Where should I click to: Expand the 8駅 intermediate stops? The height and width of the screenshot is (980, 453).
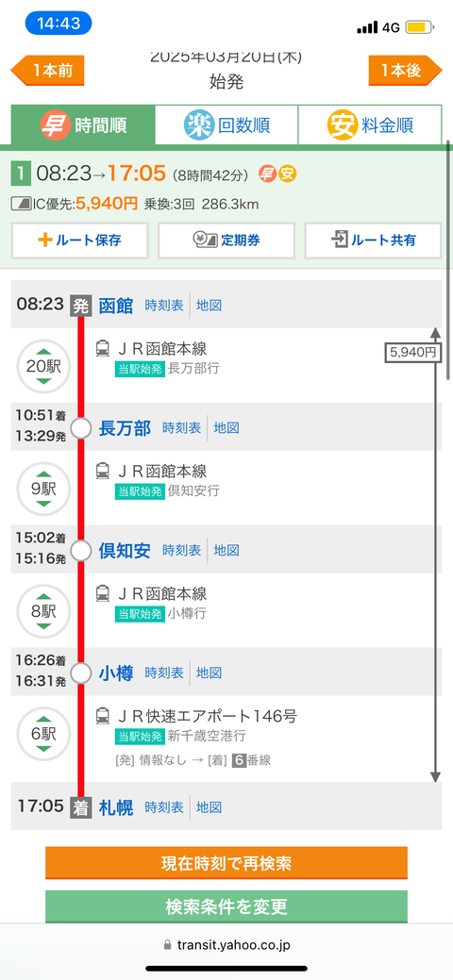(x=43, y=611)
